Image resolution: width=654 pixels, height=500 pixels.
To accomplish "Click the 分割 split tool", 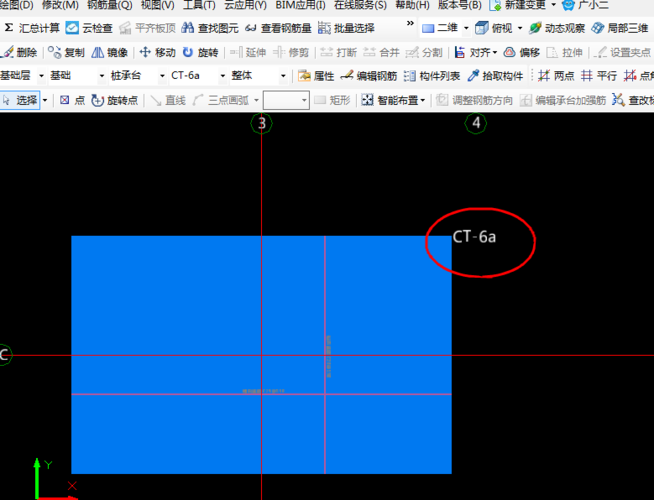I will 424,53.
